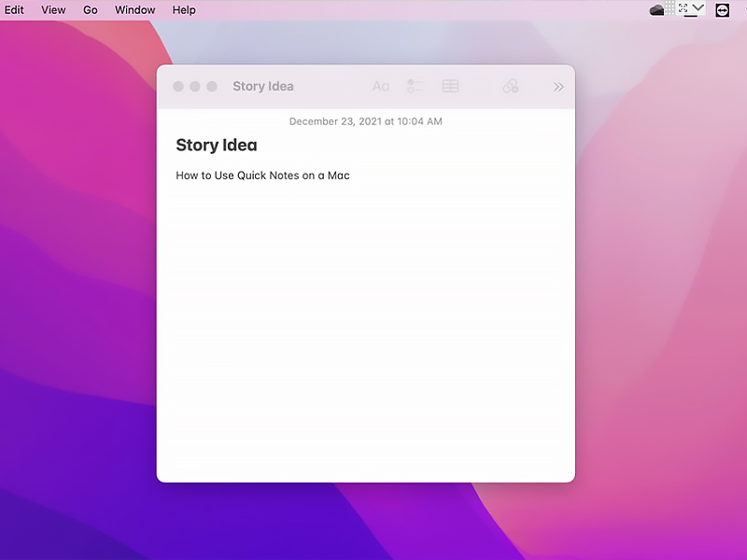Click the full-screen capture icon in menu bar

tap(684, 8)
